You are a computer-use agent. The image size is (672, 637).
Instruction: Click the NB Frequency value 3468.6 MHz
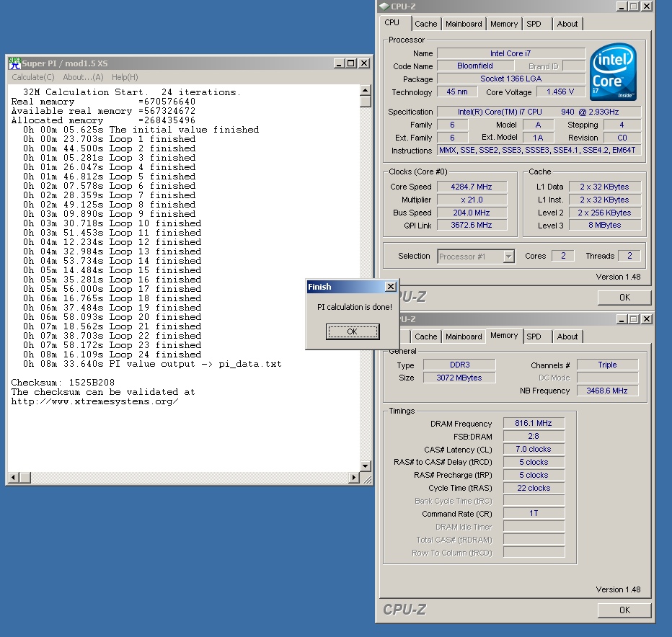tap(607, 391)
